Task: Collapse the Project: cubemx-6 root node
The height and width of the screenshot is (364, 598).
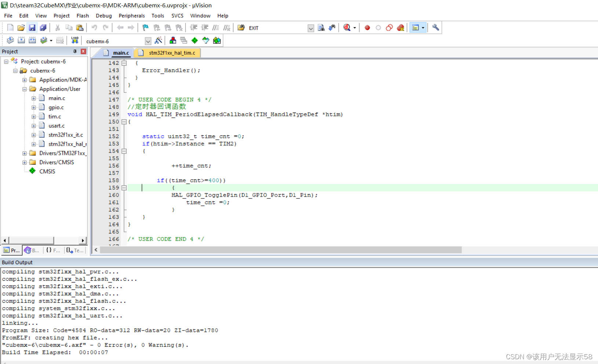Action: point(6,62)
